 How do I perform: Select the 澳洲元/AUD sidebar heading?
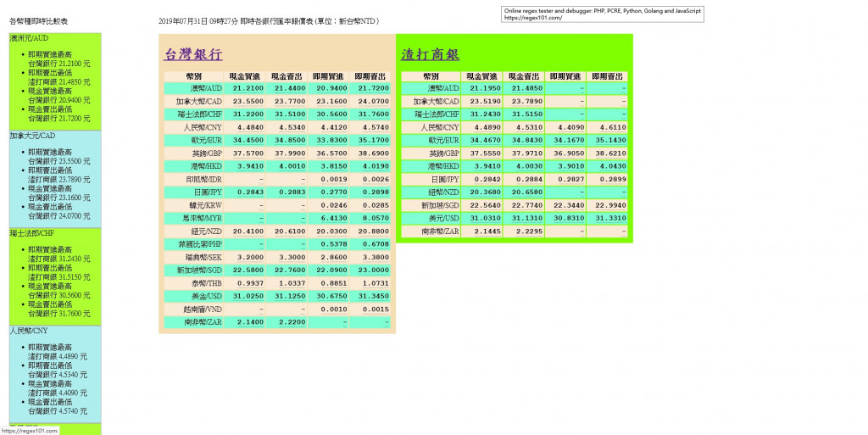pyautogui.click(x=29, y=38)
